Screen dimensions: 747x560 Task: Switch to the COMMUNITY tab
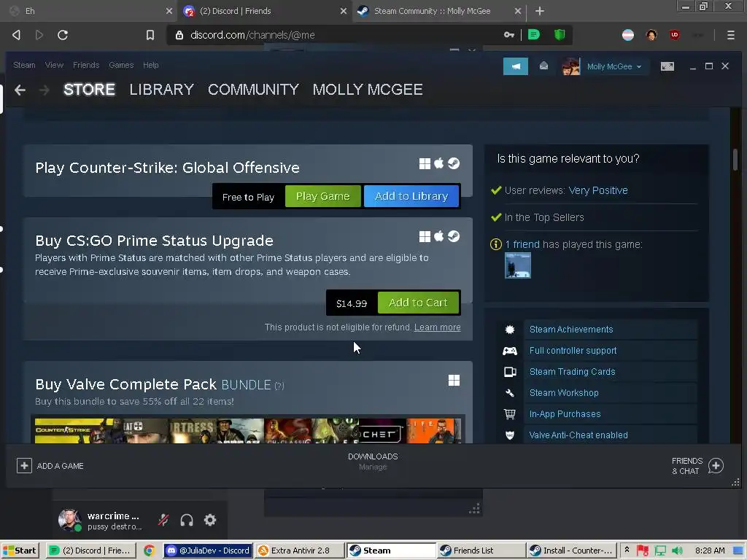click(253, 90)
